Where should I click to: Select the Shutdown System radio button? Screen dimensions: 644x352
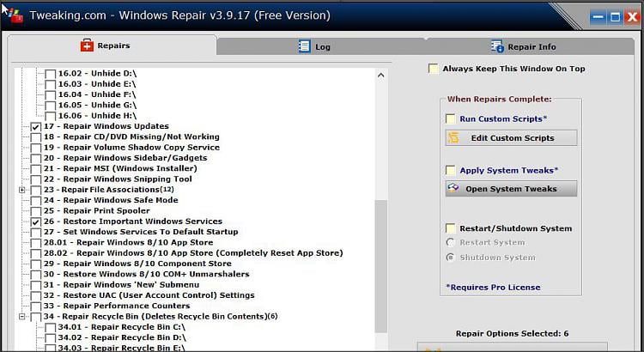[451, 258]
